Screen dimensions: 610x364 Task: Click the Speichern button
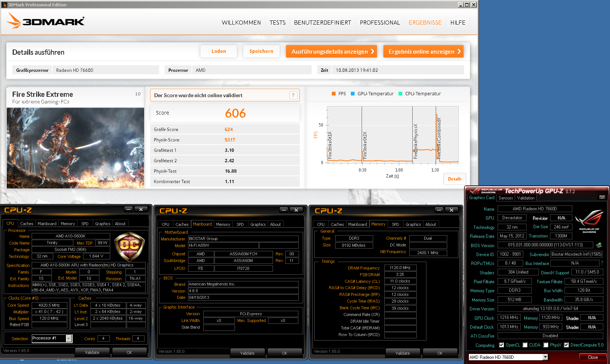pyautogui.click(x=261, y=51)
